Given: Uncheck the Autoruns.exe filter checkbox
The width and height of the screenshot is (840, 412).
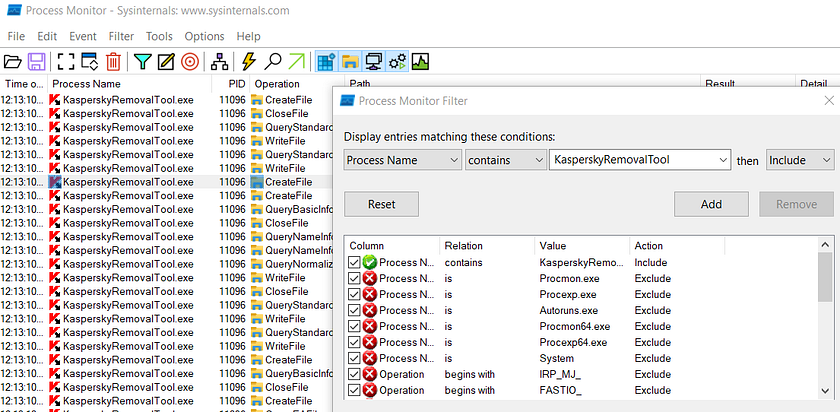Looking at the screenshot, I should [354, 310].
